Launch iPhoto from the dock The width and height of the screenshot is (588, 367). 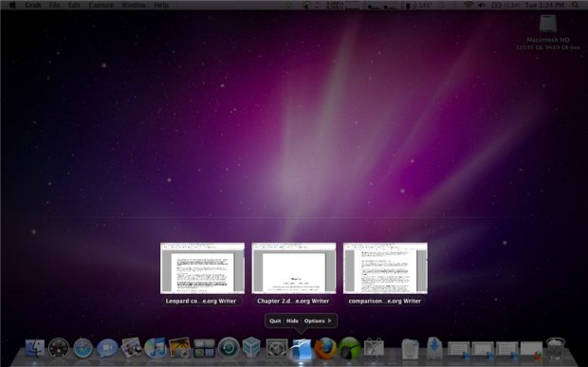point(180,348)
